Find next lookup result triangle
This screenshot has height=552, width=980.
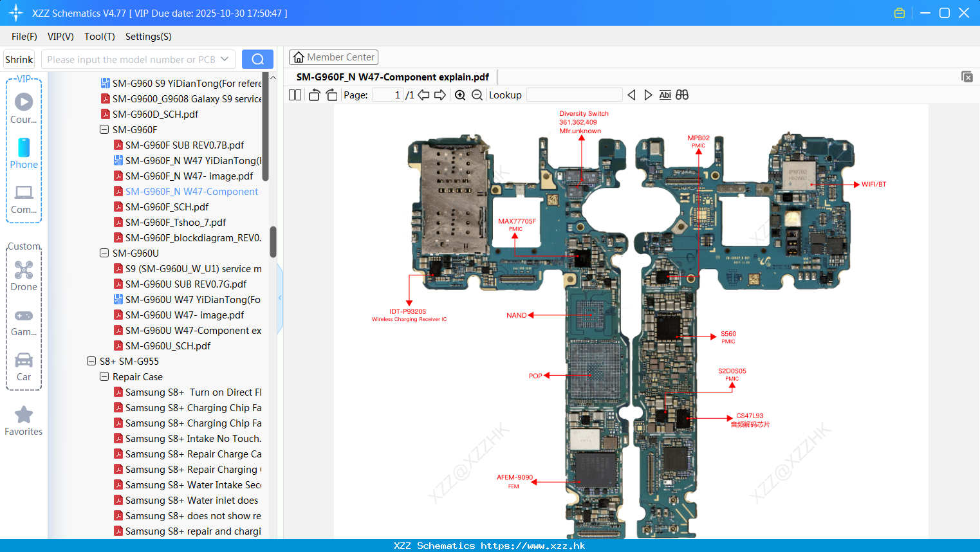(x=648, y=95)
